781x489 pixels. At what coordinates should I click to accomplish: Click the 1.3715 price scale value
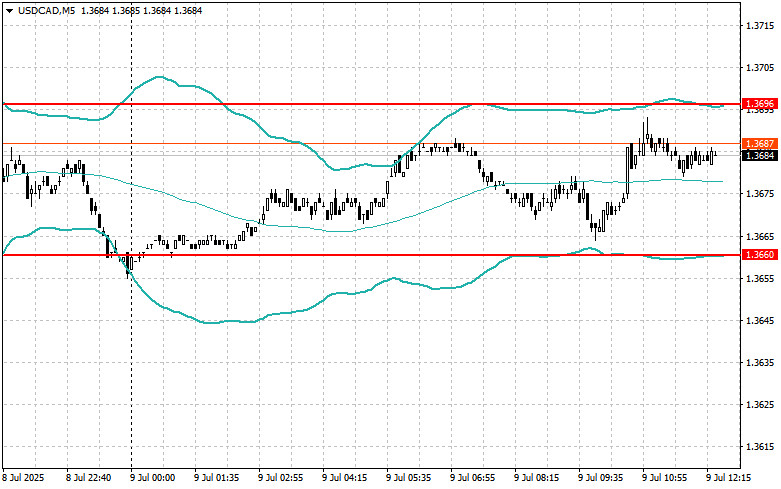click(x=762, y=25)
